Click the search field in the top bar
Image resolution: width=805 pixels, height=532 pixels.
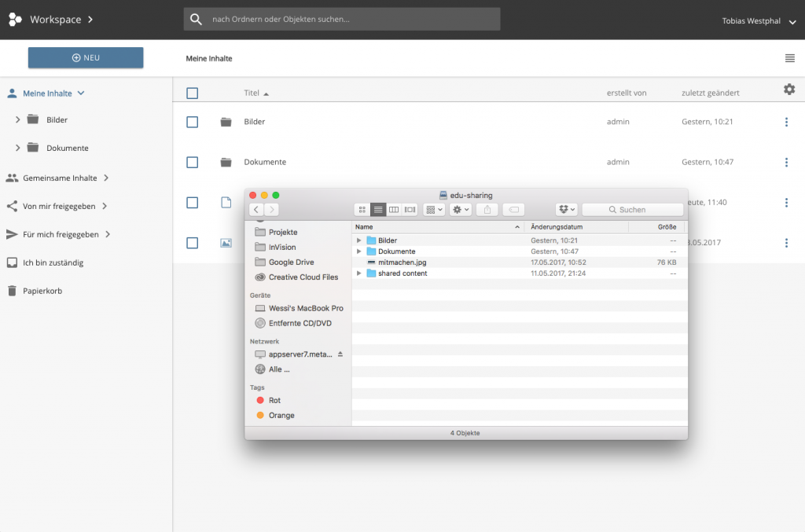344,19
